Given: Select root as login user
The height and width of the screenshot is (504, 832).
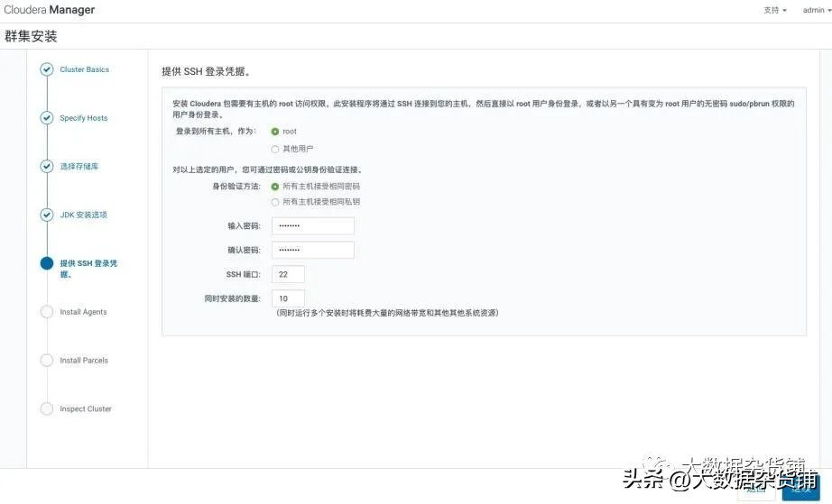Looking at the screenshot, I should [275, 132].
